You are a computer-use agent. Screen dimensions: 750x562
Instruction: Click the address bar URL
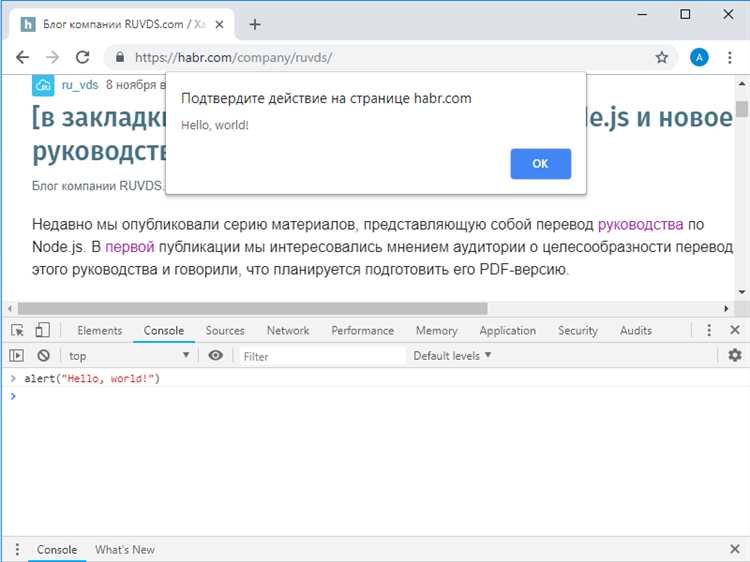click(x=233, y=57)
